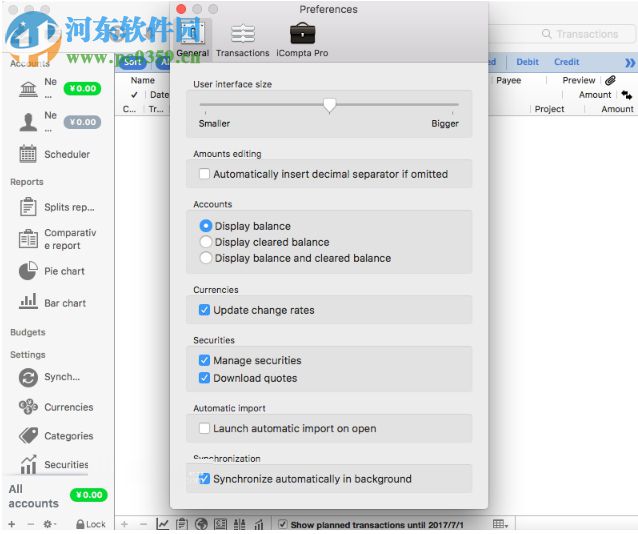This screenshot has width=638, height=534.
Task: Click the Sort button
Action: pyautogui.click(x=133, y=62)
